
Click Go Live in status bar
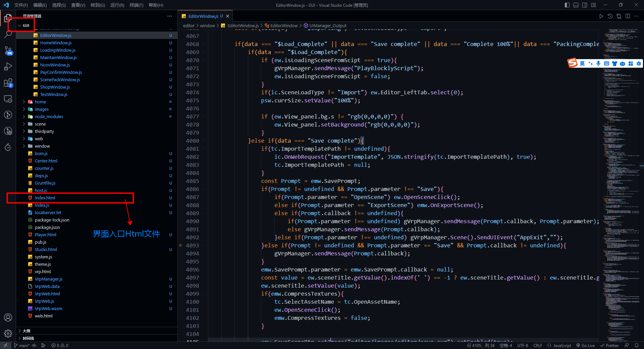click(586, 345)
